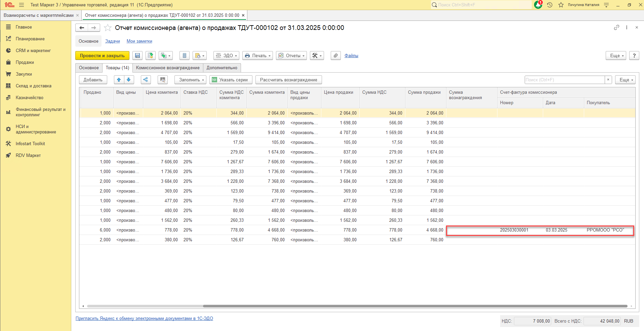Open history clock icon in title bar
The image size is (644, 331).
point(550,5)
